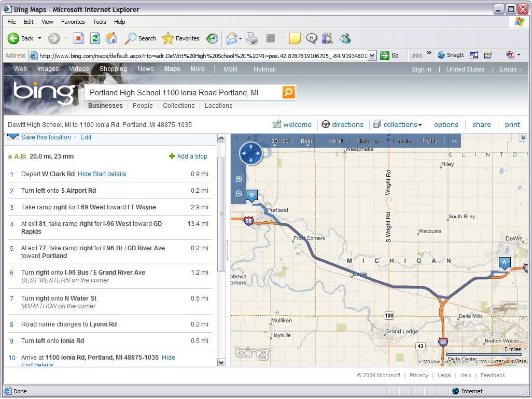The image size is (532, 399).
Task: Click directions panel scrollbar up arrow
Action: (x=221, y=138)
